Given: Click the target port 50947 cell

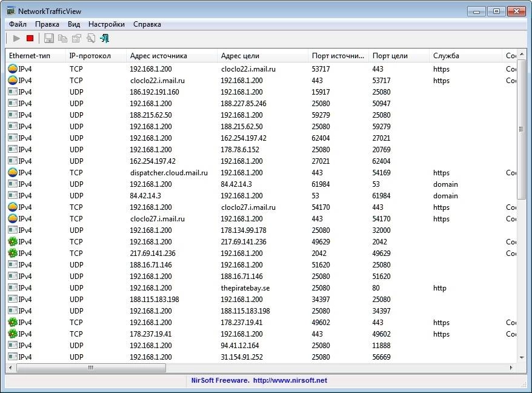Looking at the screenshot, I should pyautogui.click(x=381, y=103).
